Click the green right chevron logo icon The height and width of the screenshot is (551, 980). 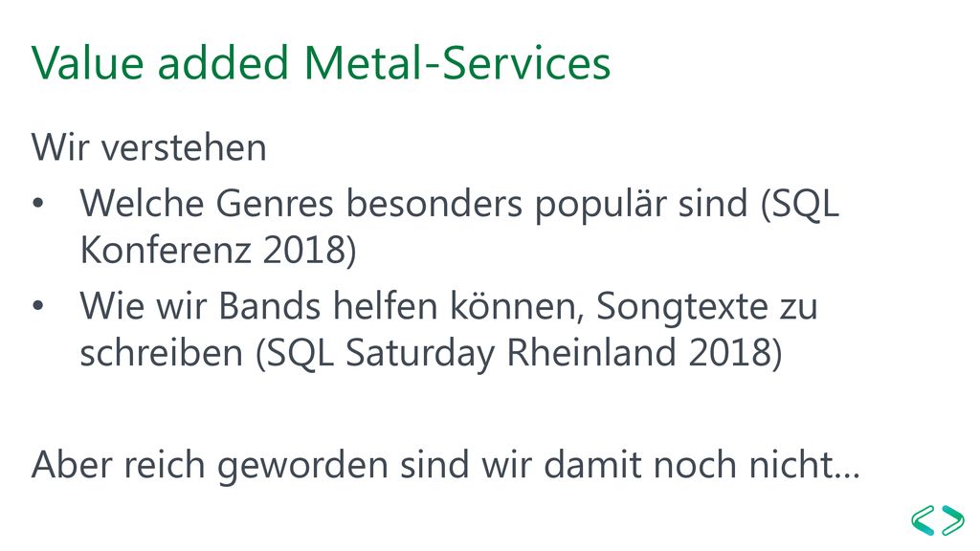tap(953, 520)
